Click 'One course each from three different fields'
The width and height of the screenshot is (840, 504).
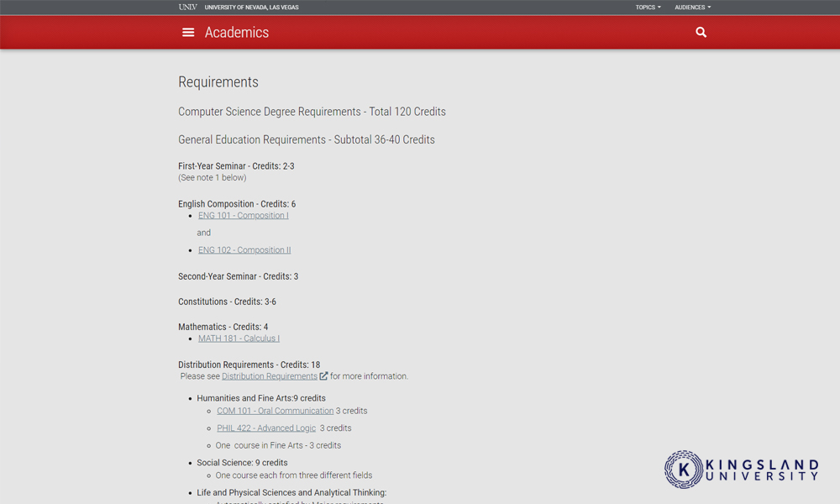tap(293, 475)
